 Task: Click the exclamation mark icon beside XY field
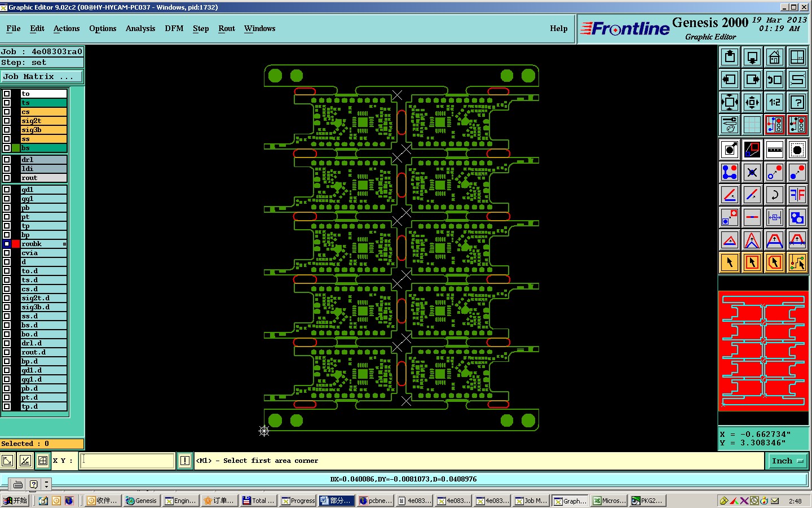184,461
